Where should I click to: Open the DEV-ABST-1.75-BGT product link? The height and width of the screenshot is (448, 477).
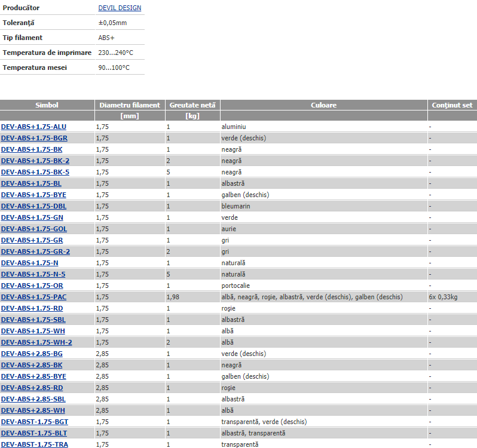pos(33,422)
